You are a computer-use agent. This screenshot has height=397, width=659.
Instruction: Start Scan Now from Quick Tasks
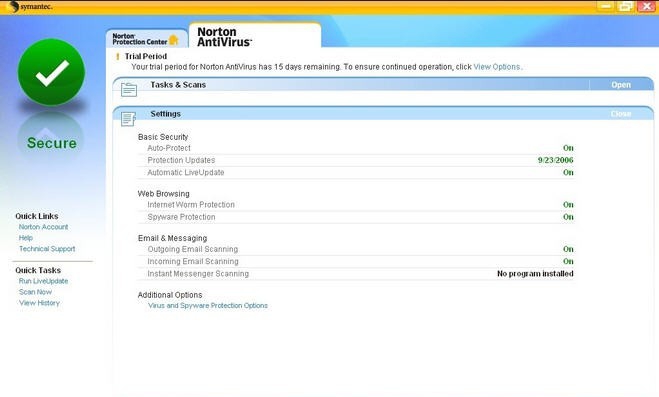pos(35,292)
